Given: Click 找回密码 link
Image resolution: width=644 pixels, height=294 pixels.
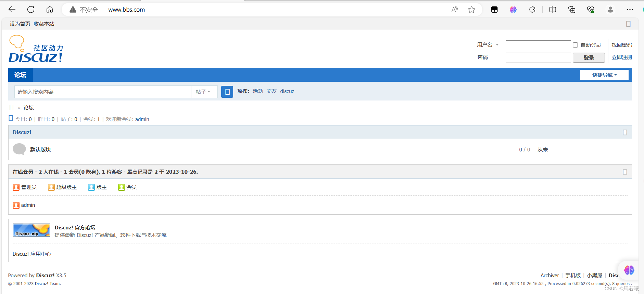Looking at the screenshot, I should click(622, 45).
